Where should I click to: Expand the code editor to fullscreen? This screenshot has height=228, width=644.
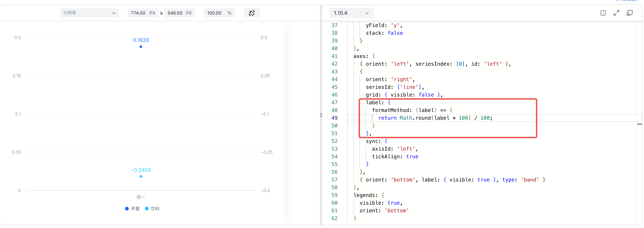pyautogui.click(x=616, y=13)
